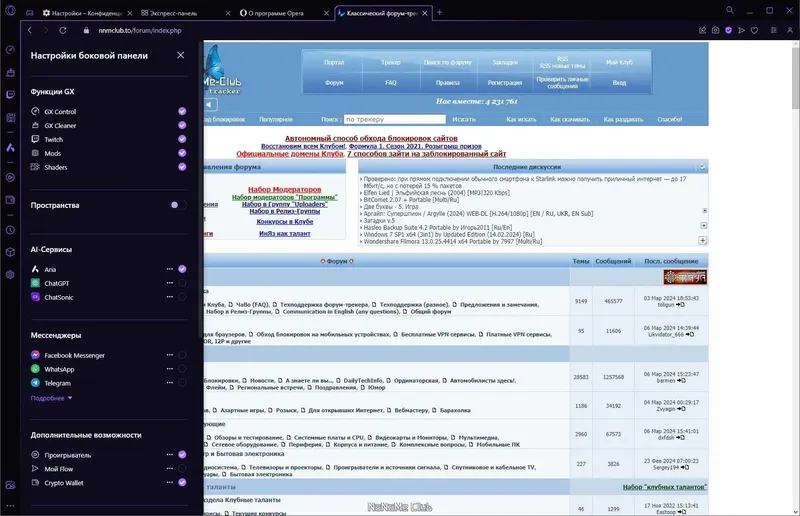Open the three-dot options for Aria
Image resolution: width=800 pixels, height=516 pixels.
pyautogui.click(x=170, y=269)
